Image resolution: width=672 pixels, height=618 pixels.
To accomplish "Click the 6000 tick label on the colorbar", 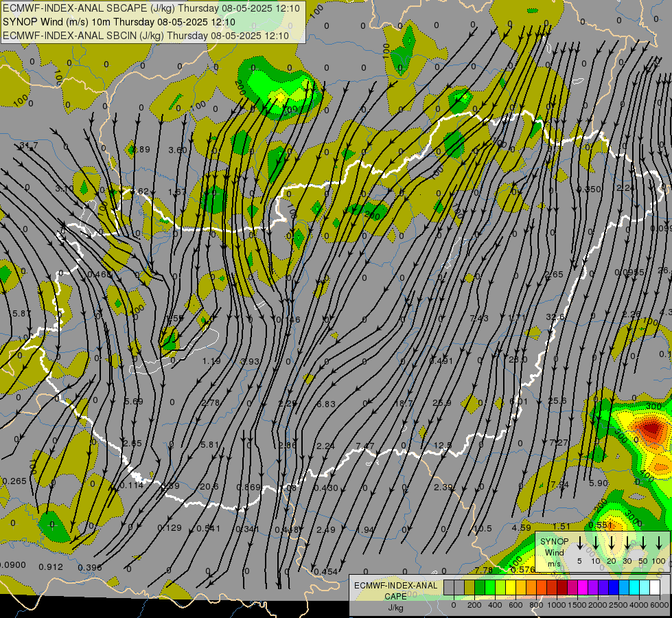I will (x=660, y=605).
